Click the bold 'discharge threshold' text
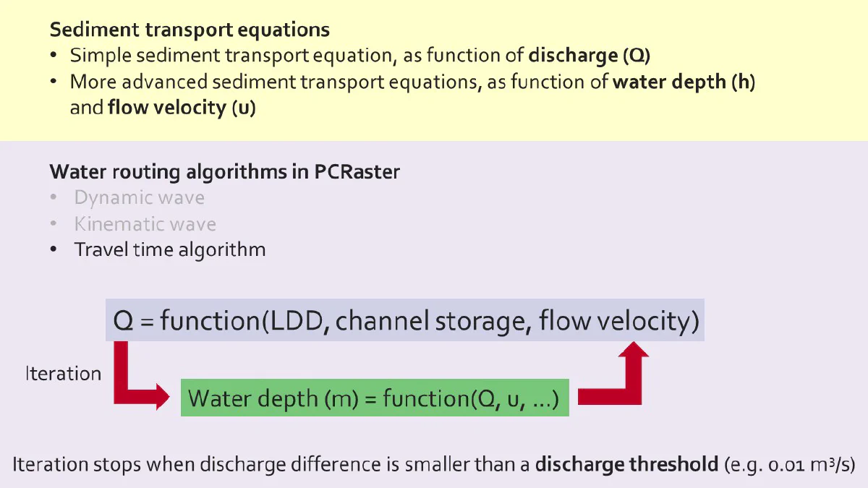Viewport: 868px width, 488px height. (x=626, y=464)
